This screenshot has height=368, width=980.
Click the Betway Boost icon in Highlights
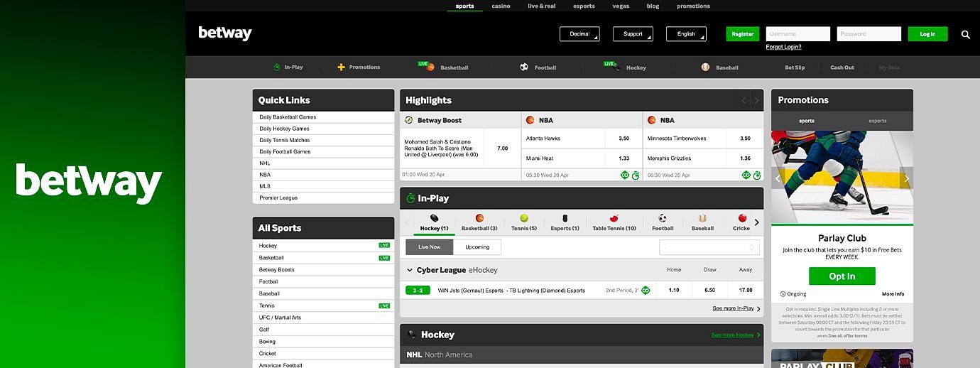409,120
